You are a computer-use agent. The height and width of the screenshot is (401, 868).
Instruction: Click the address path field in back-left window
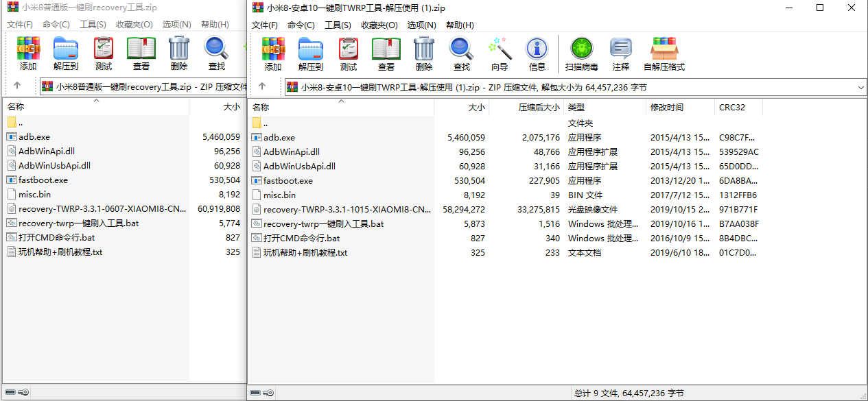[143, 87]
